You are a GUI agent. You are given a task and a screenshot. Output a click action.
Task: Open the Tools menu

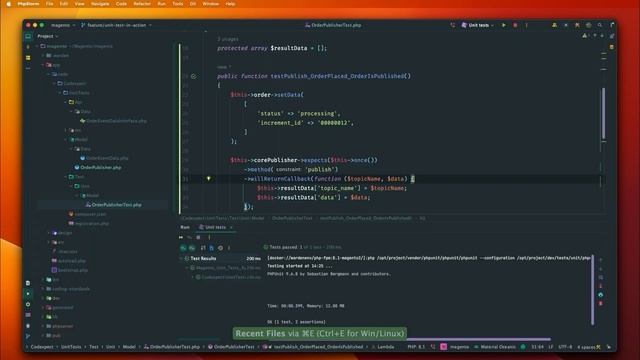tap(178, 4)
